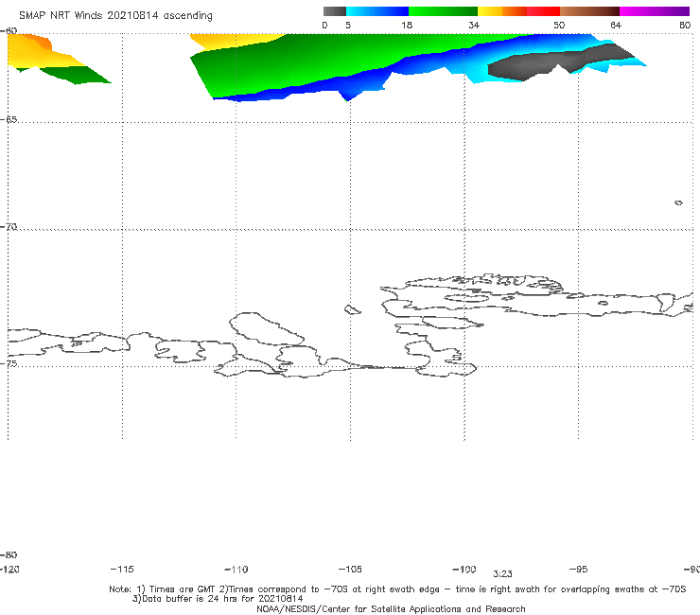This screenshot has height=615, width=700.
Task: Click the color bar label '64'
Action: (616, 25)
